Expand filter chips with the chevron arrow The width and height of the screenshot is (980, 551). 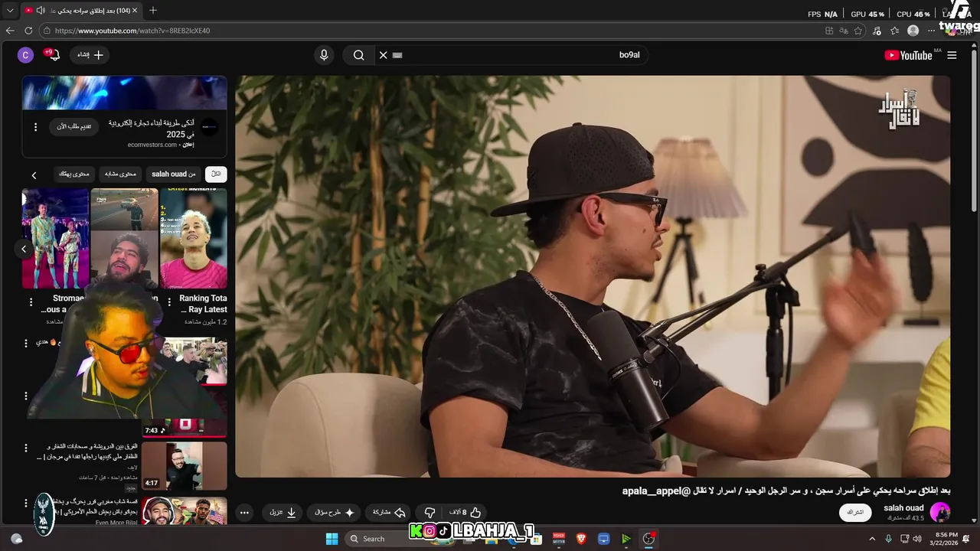click(x=34, y=175)
